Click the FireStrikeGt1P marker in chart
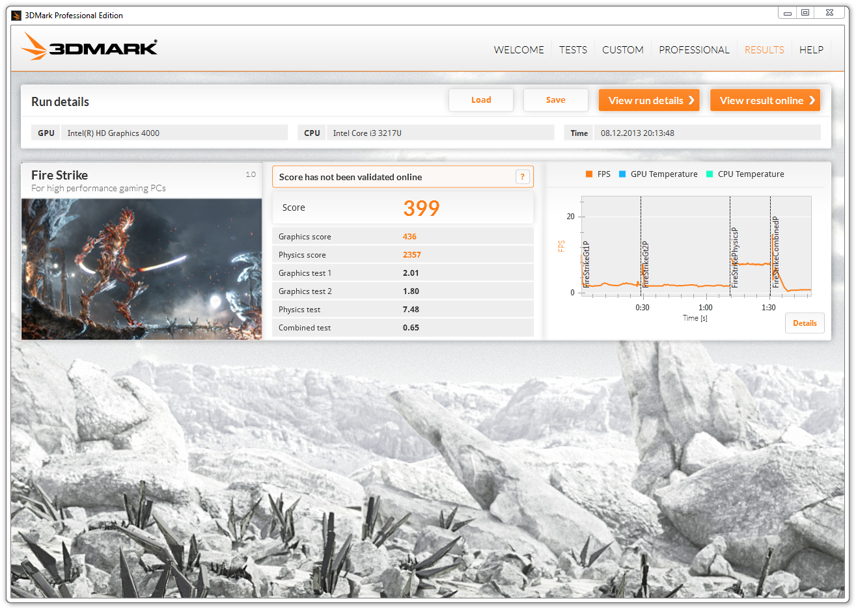The height and width of the screenshot is (616, 856). click(586, 264)
